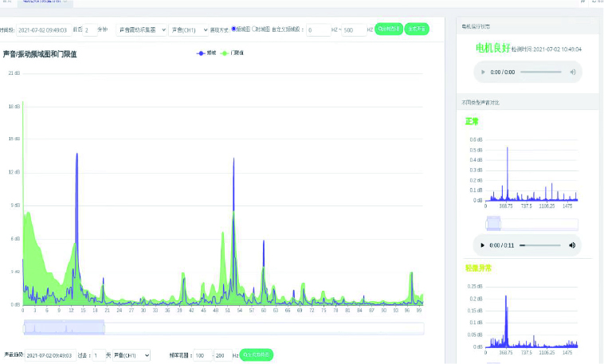Image resolution: width=604 pixels, height=364 pixels.
Task: Click the second green button in top toolbar
Action: (416, 29)
